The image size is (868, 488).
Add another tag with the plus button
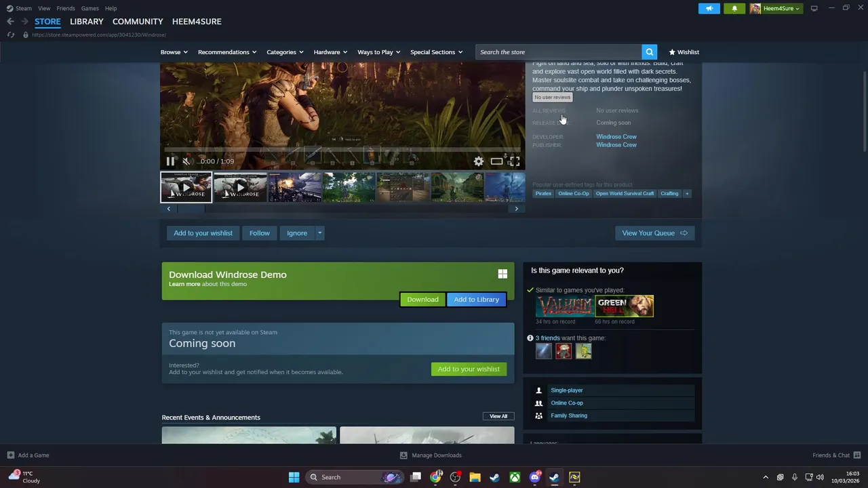pos(687,194)
